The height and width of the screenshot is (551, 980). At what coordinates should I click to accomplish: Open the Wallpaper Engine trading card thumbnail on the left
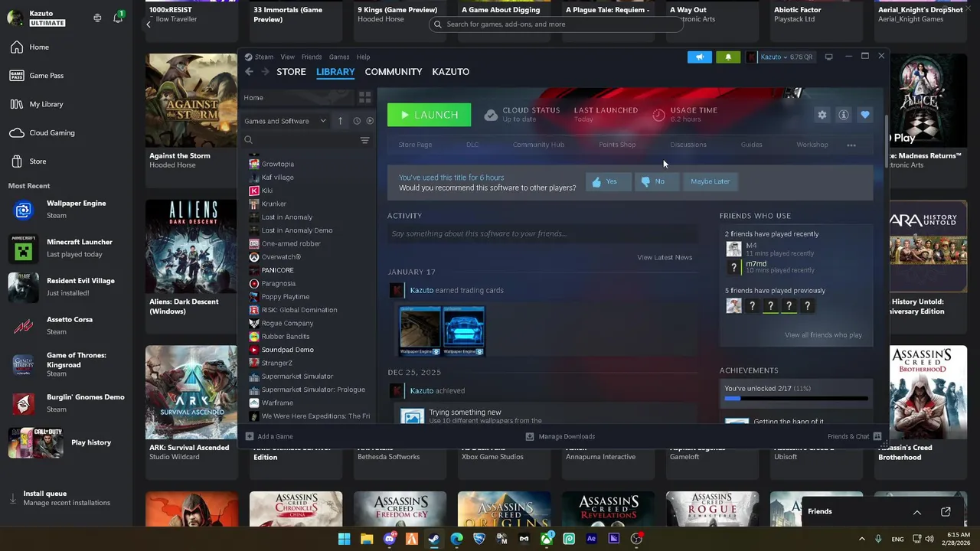coord(420,331)
